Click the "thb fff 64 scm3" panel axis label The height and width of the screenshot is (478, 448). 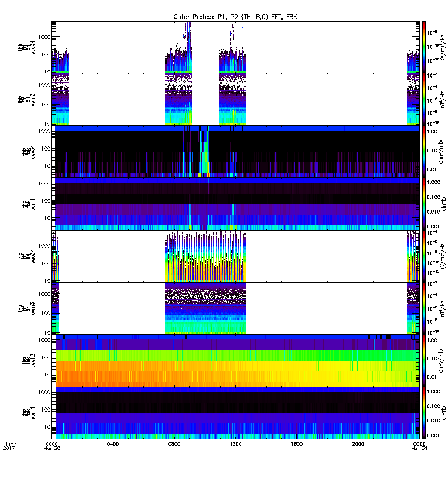tap(26, 99)
